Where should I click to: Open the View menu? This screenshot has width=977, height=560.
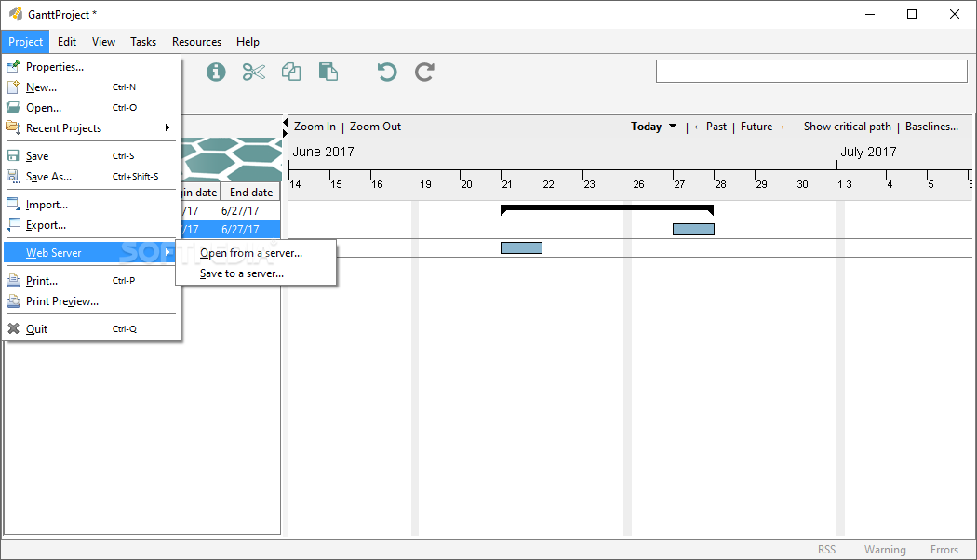pos(103,42)
